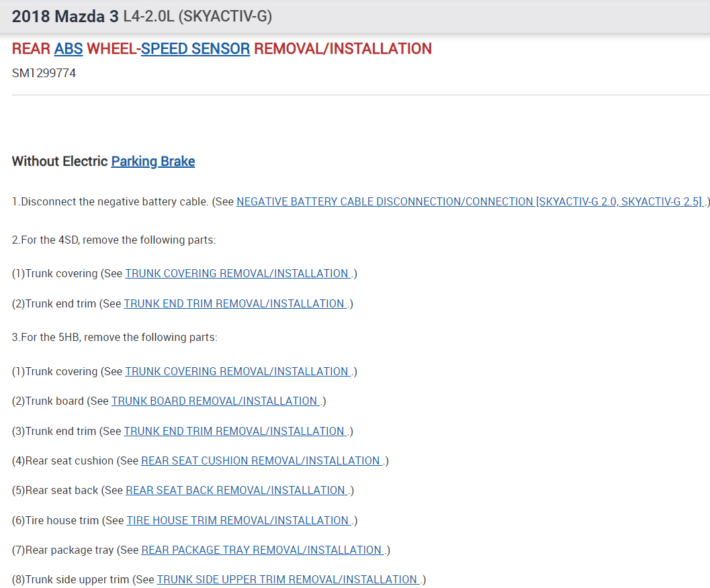710x588 pixels.
Task: Open TRUNK END TRIM REMOVAL/INSTALLATION link under the 4SD step
Action: (236, 303)
